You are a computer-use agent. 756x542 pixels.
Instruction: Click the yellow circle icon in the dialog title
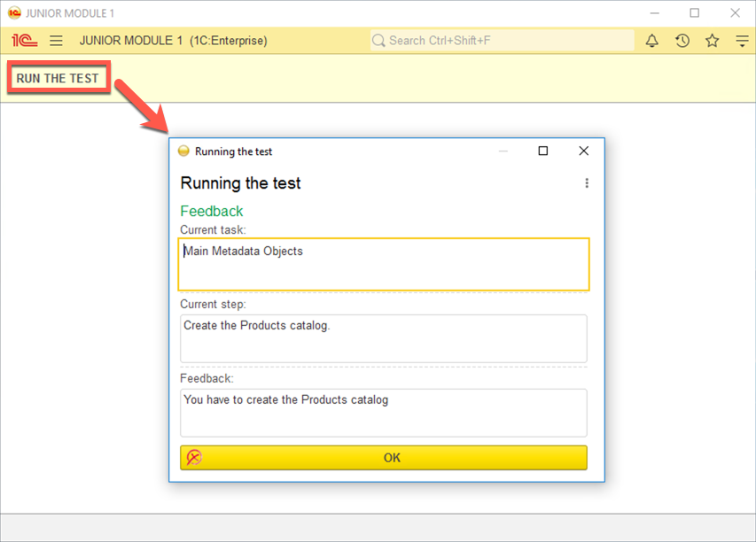[x=184, y=151]
